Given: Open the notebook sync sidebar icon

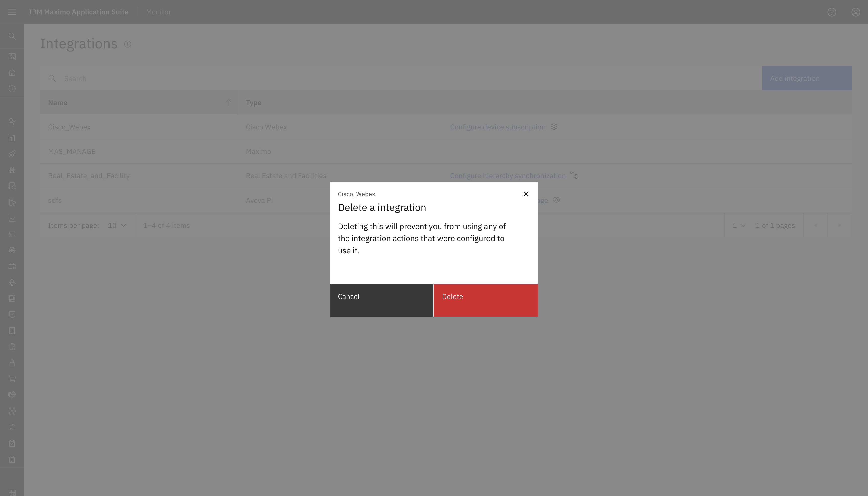Looking at the screenshot, I should pos(12,186).
